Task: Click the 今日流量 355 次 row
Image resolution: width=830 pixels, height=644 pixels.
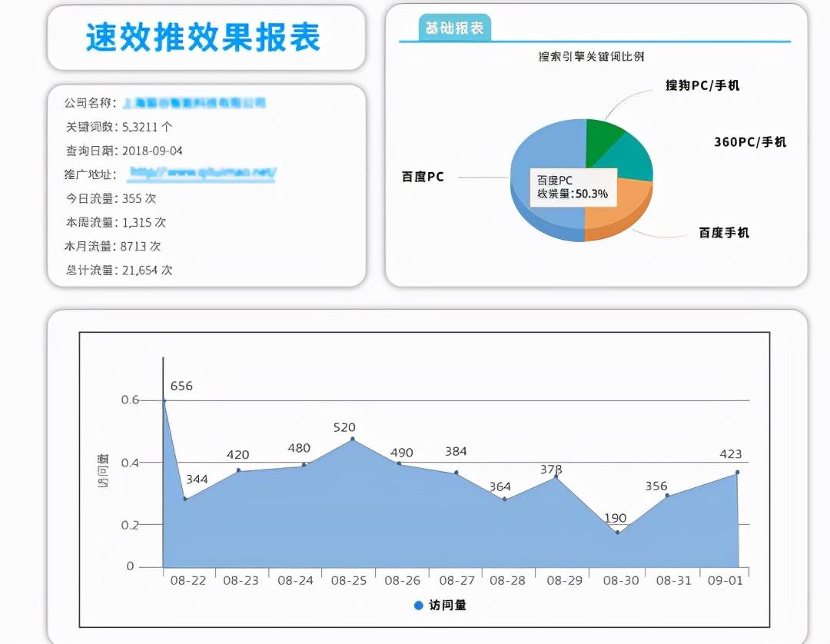Action: point(111,198)
